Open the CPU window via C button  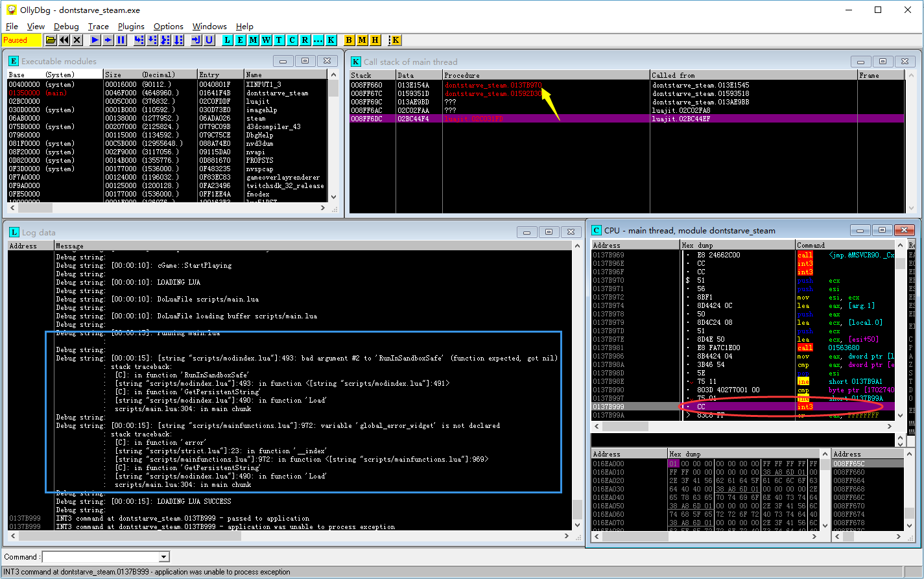click(x=292, y=40)
